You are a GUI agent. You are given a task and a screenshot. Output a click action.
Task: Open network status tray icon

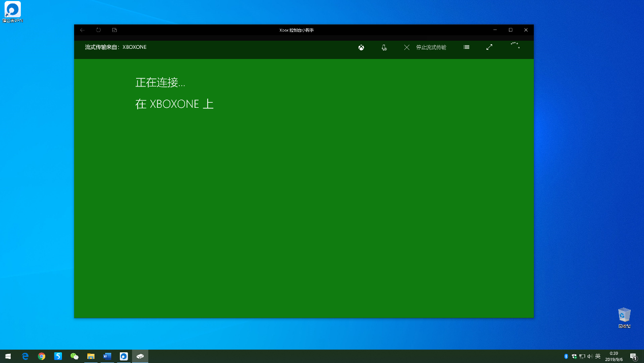point(582,356)
